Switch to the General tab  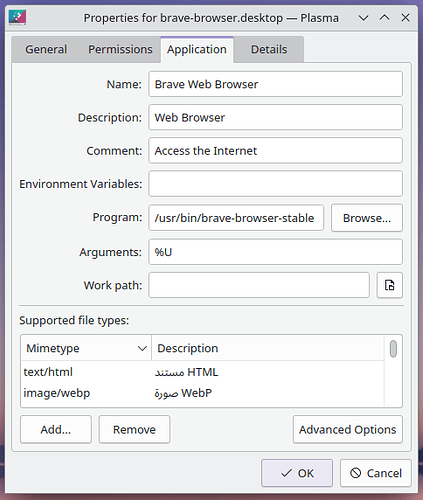(46, 50)
